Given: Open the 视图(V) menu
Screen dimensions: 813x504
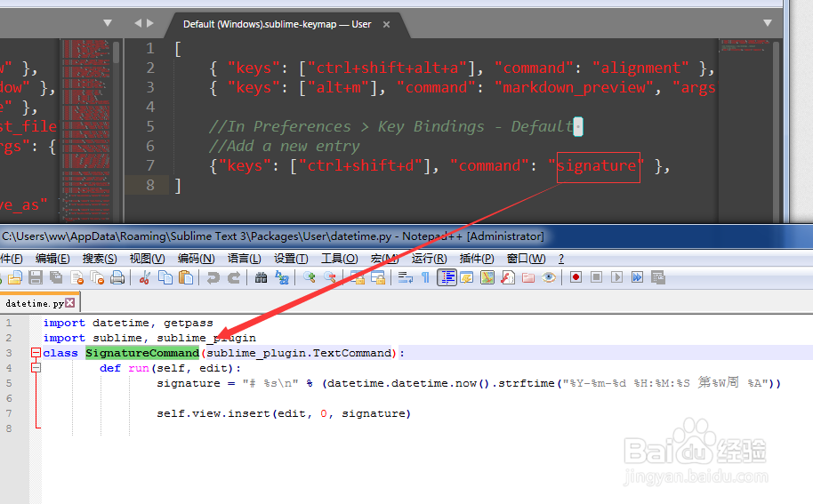Looking at the screenshot, I should (148, 259).
